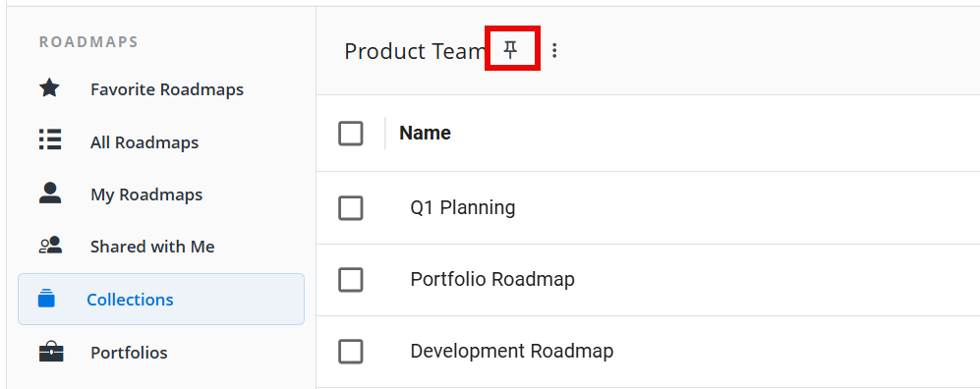The width and height of the screenshot is (980, 389).
Task: Open the Development Roadmap entry
Action: tap(512, 351)
